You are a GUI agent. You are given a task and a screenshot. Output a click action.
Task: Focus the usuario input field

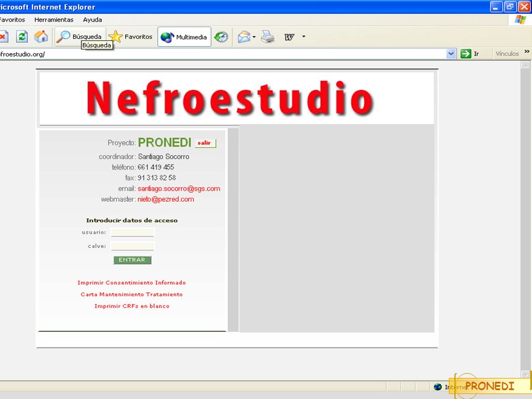132,232
